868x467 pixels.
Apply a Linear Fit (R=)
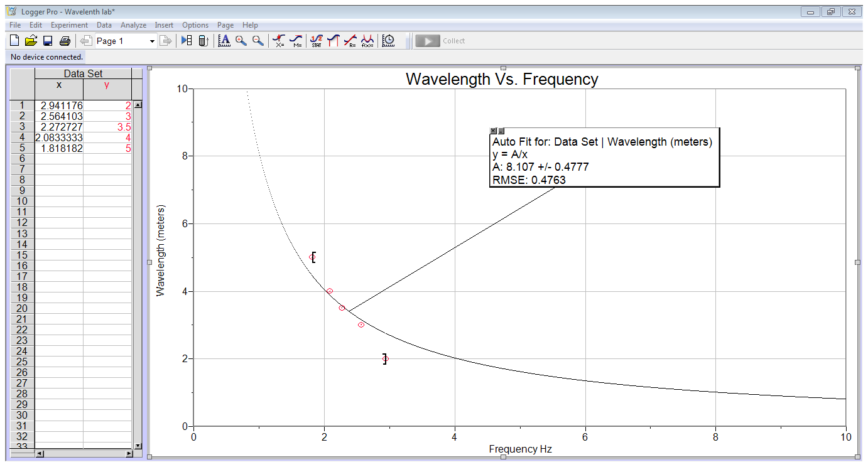pyautogui.click(x=349, y=40)
